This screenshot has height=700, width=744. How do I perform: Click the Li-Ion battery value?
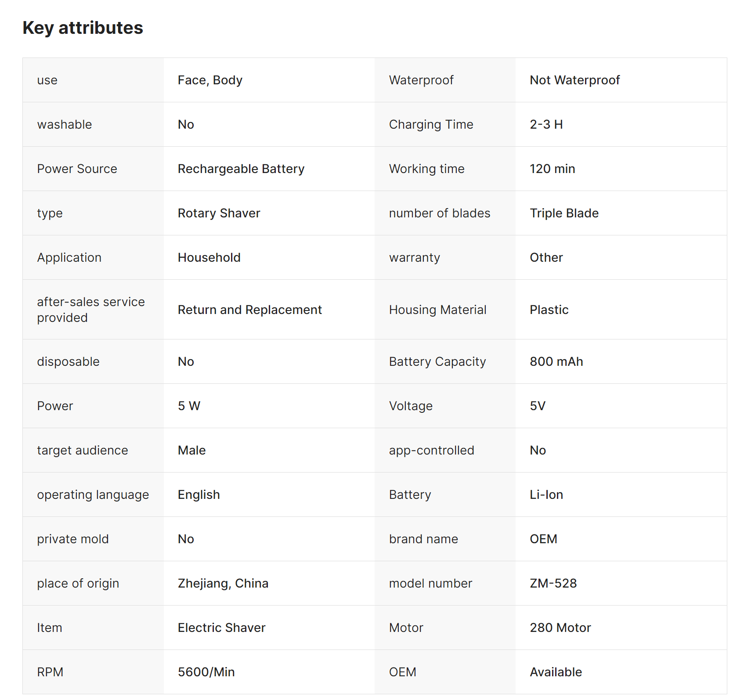[546, 495]
